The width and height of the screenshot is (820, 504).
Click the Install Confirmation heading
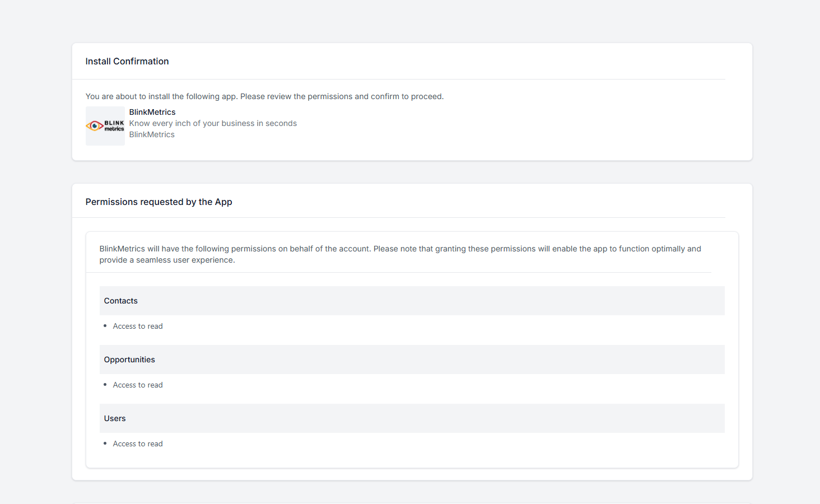127,62
